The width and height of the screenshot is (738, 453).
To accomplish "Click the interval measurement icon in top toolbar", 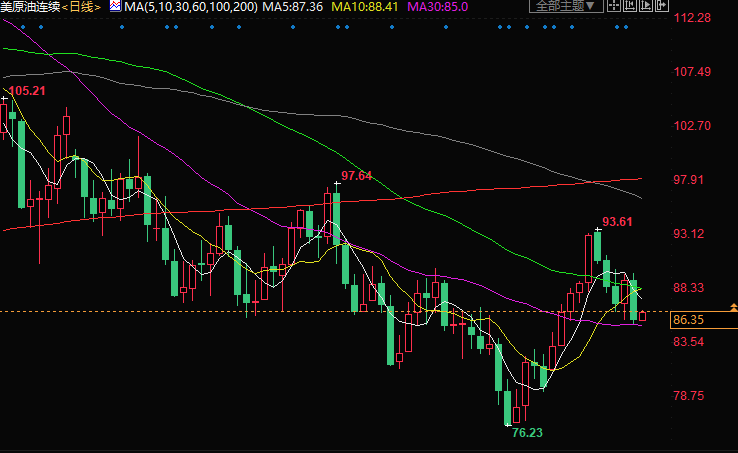I will 631,6.
